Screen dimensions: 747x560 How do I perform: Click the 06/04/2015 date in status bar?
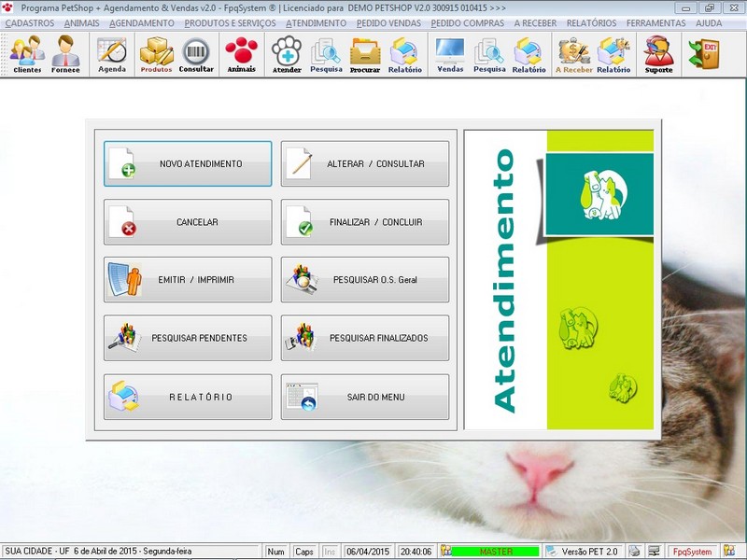(368, 552)
